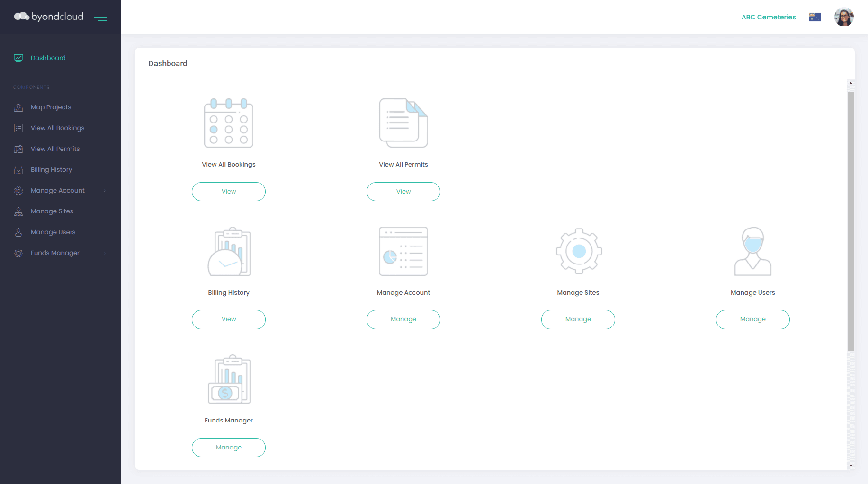Click the Billing History clipboard icon

coord(229,251)
